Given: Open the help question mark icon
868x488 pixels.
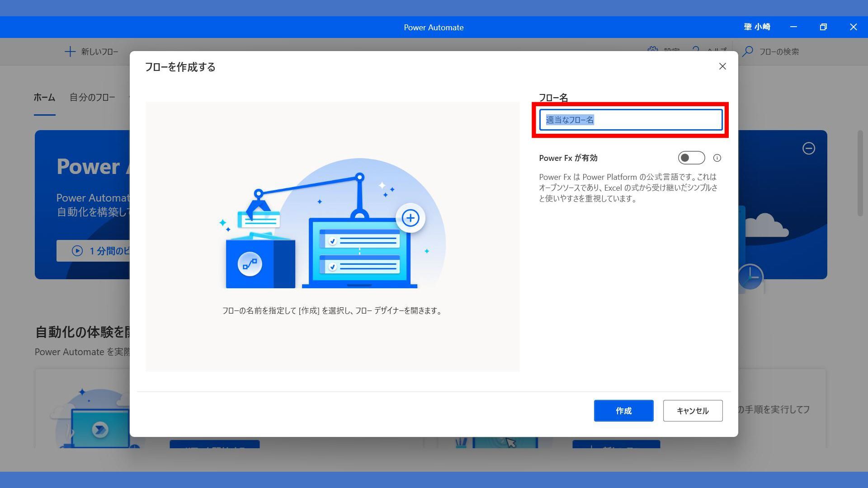Looking at the screenshot, I should pos(696,48).
